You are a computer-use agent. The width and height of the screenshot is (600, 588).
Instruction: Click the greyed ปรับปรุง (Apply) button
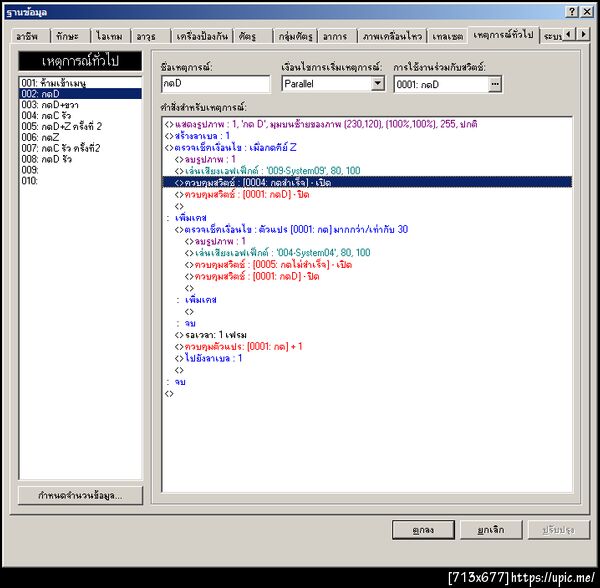tap(559, 530)
